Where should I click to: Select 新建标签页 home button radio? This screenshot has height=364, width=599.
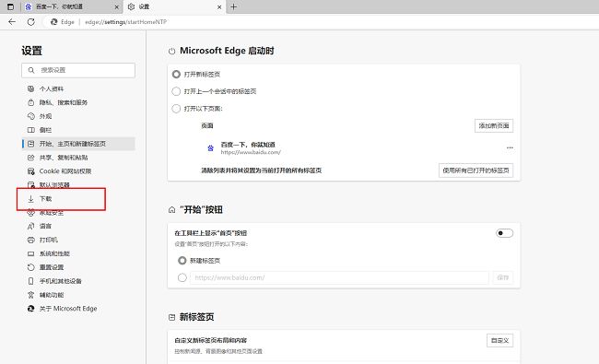(x=182, y=261)
